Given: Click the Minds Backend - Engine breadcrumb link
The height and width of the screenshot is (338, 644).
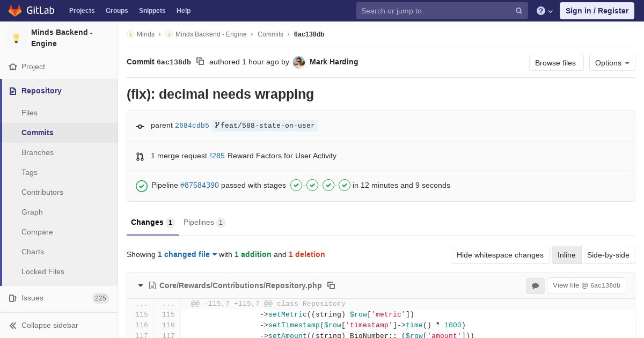Looking at the screenshot, I should [211, 34].
